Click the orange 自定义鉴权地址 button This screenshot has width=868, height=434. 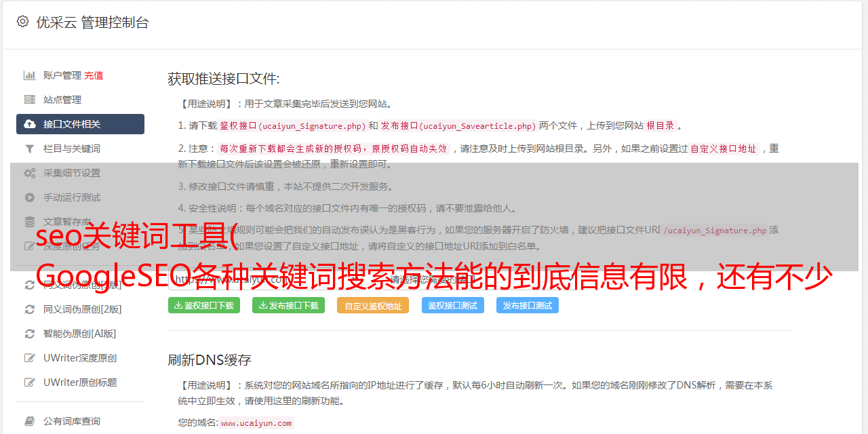click(x=373, y=305)
